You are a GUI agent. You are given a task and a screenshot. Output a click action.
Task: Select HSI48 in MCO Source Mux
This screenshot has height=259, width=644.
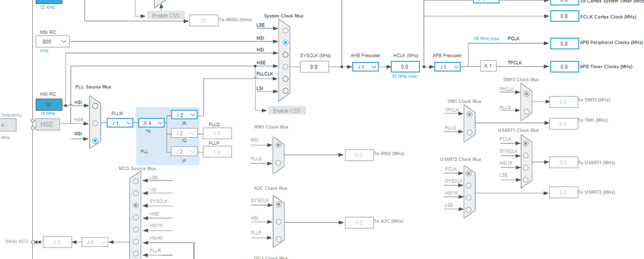pos(136,242)
